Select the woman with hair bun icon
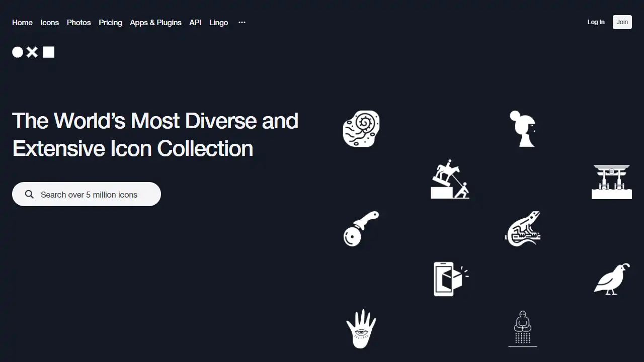The image size is (644, 362). pyautogui.click(x=523, y=129)
